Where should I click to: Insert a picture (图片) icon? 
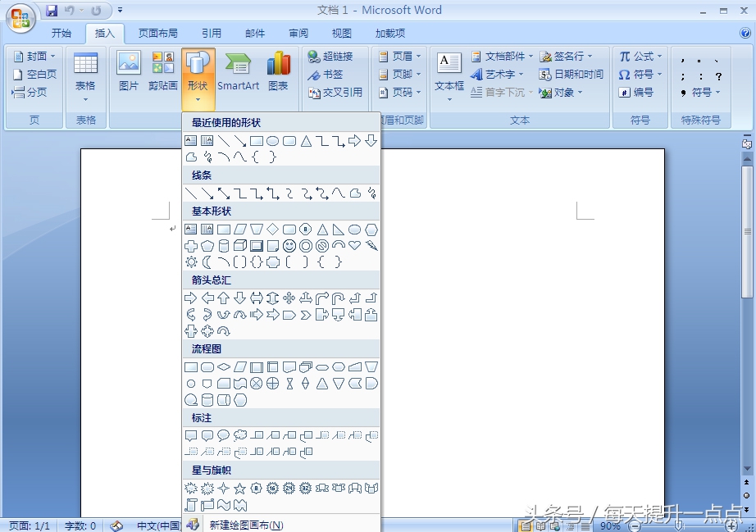point(128,70)
